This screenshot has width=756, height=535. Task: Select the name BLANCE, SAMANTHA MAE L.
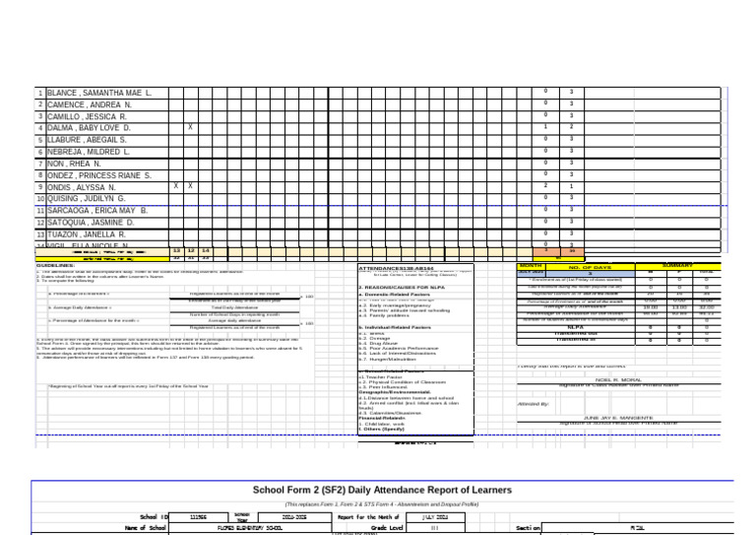[99, 93]
